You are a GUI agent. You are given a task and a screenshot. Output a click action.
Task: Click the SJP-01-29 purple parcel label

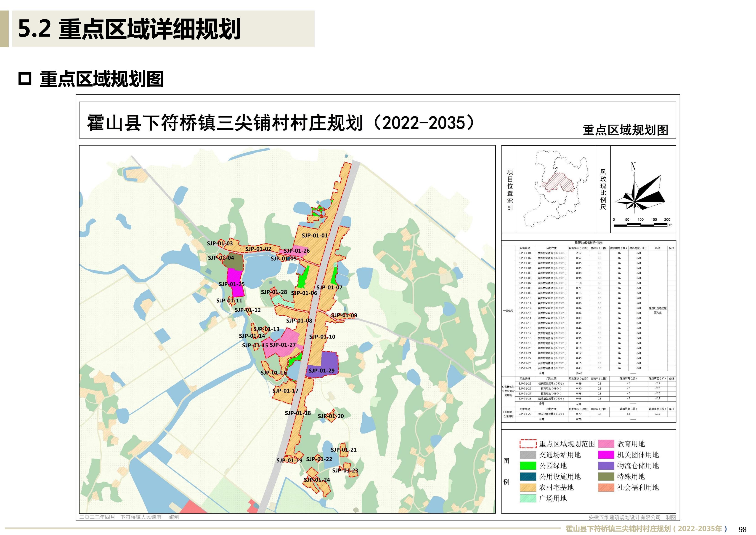coord(321,371)
